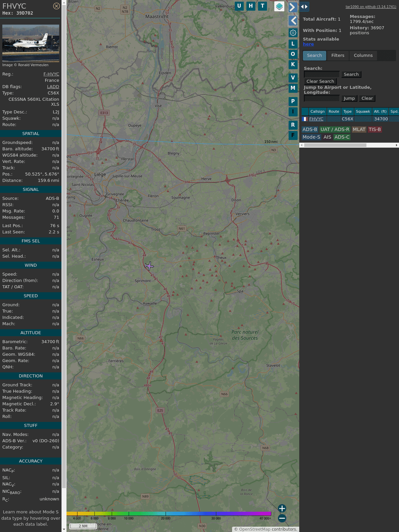Viewport: 399px width, 532px height.
Task: Expand sidebar with the right chevron button
Action: [293, 7]
